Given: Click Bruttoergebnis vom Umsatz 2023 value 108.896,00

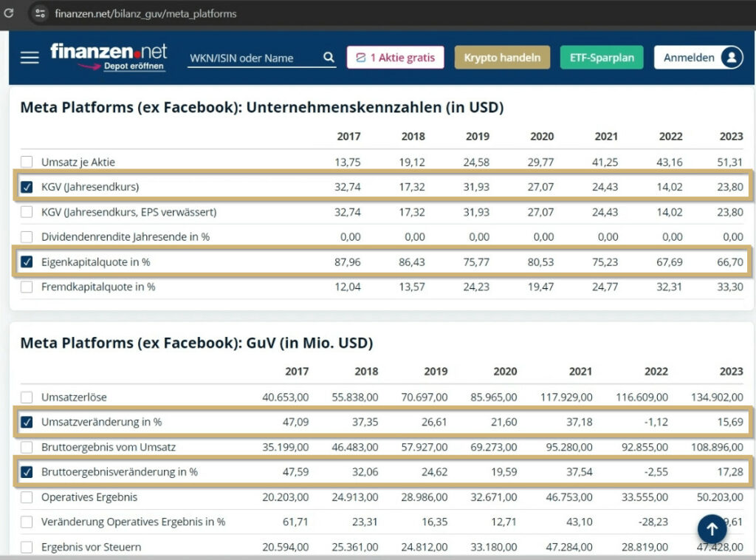Looking at the screenshot, I should [x=717, y=447].
